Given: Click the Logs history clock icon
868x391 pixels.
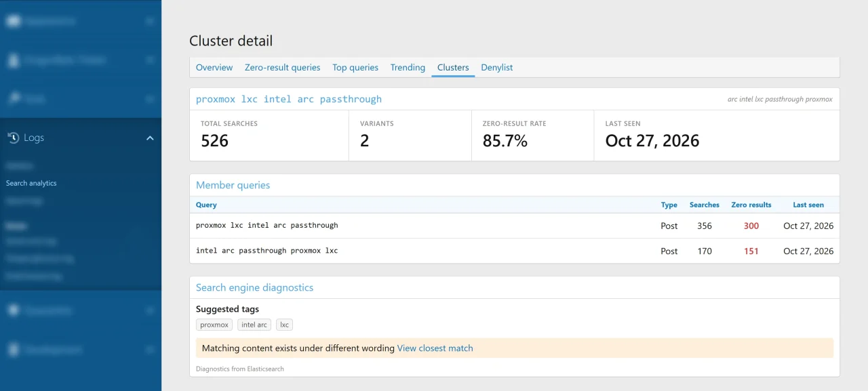Looking at the screenshot, I should click(x=13, y=138).
